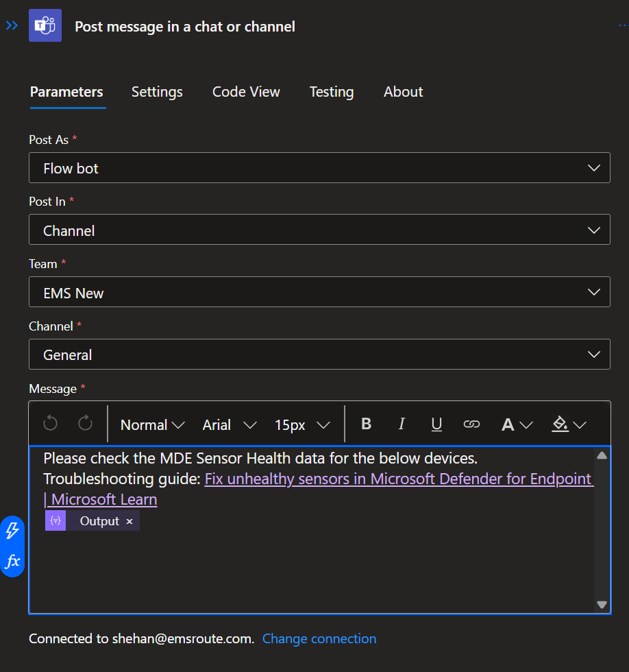Remove the Output dynamic content token
Viewport: 629px width, 672px height.
point(129,520)
